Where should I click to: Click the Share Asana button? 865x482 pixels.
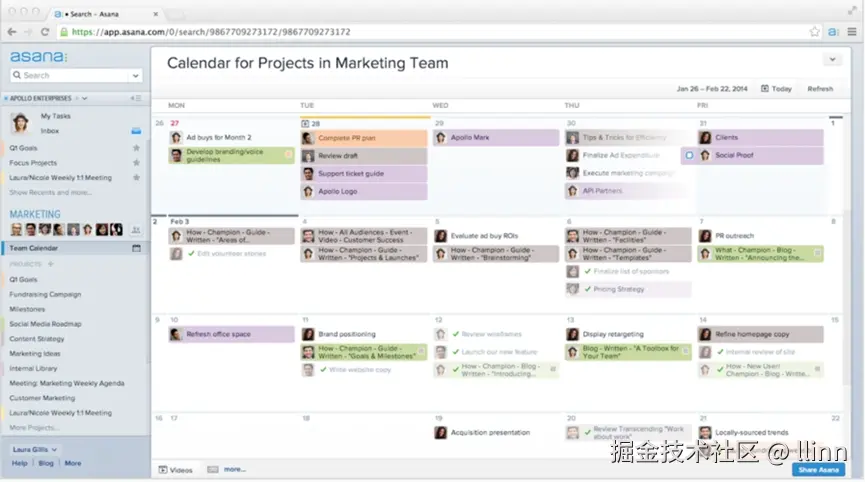click(x=819, y=470)
